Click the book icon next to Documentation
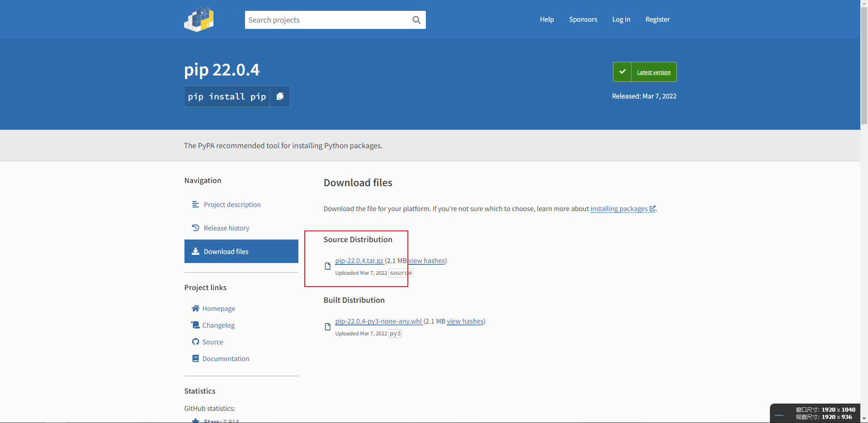The width and height of the screenshot is (868, 423). point(195,358)
